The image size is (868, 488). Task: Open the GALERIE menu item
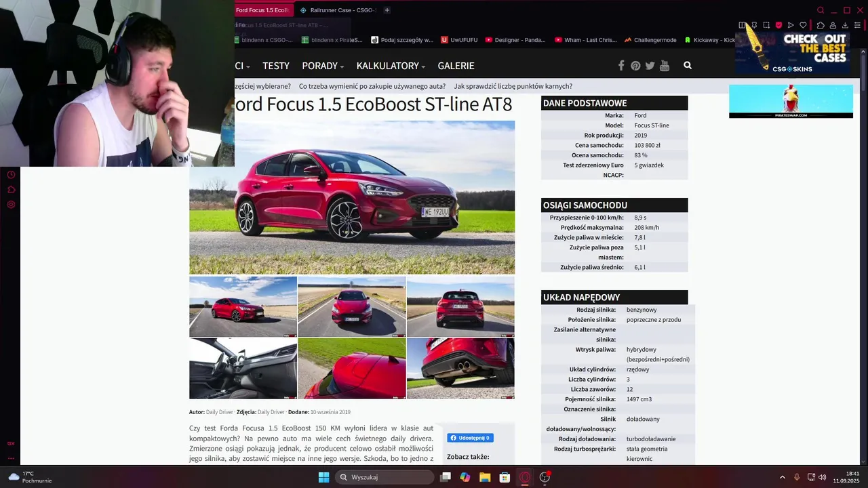click(456, 66)
